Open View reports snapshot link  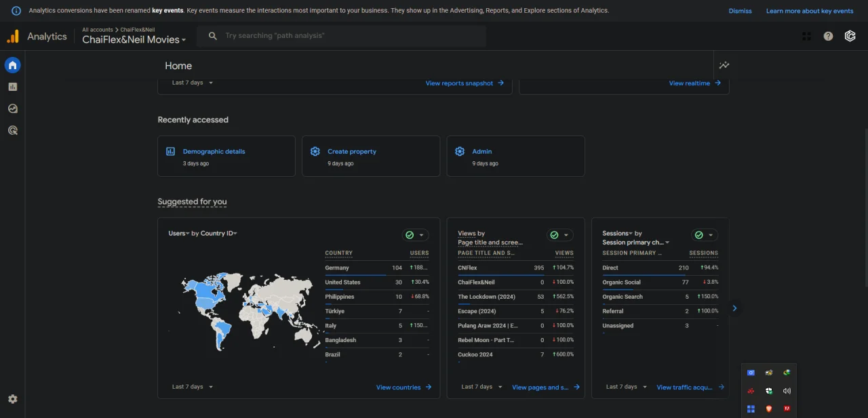click(x=465, y=83)
